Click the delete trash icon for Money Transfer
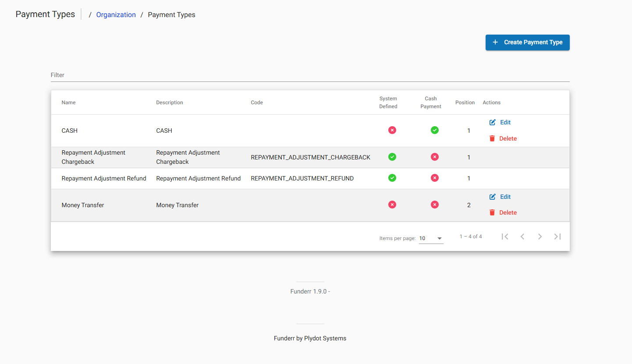The width and height of the screenshot is (632, 364). [493, 212]
